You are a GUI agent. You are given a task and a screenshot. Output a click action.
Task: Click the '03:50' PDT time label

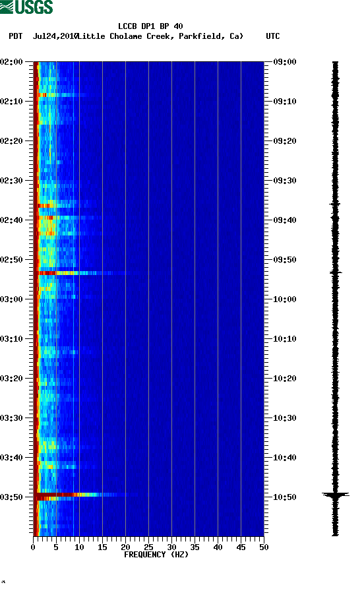coord(11,497)
